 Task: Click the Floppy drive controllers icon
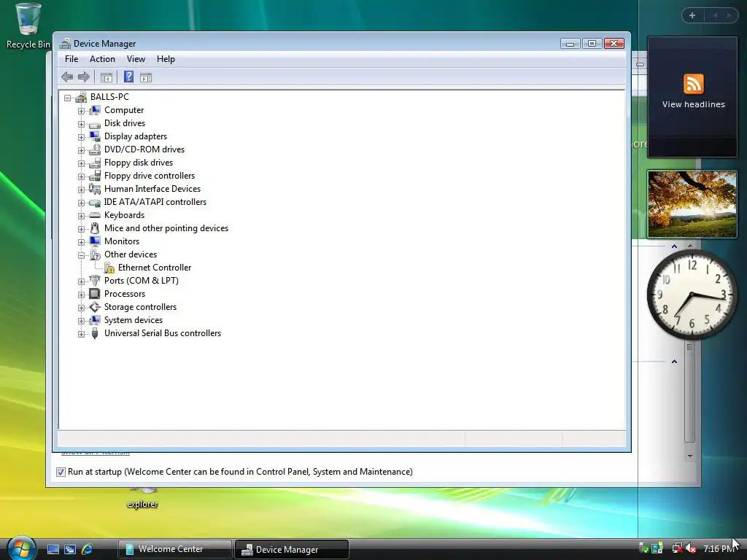[x=95, y=176]
